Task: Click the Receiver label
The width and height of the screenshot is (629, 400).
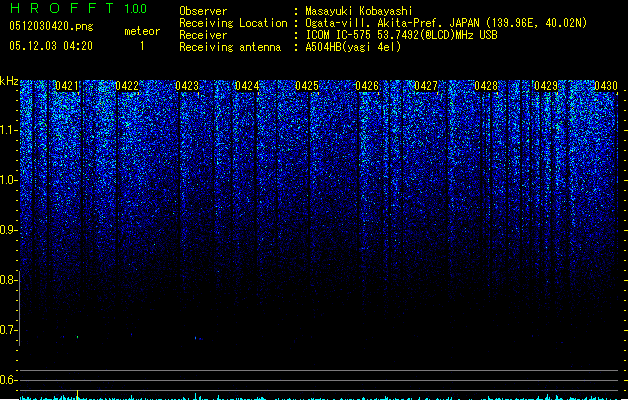Action: pyautogui.click(x=203, y=35)
